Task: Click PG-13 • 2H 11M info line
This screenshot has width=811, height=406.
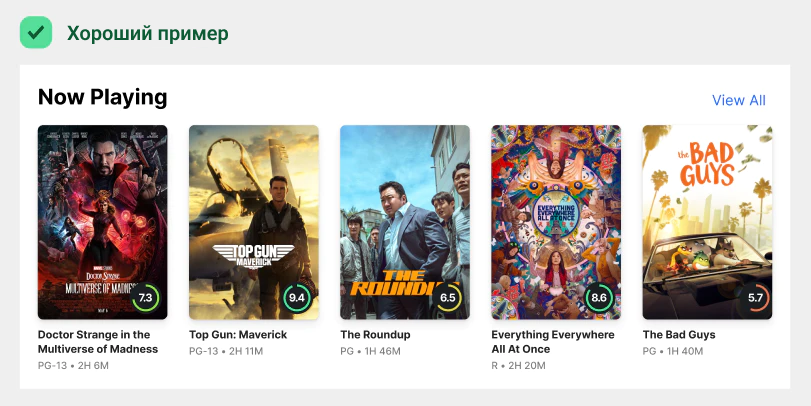Action: pos(226,351)
